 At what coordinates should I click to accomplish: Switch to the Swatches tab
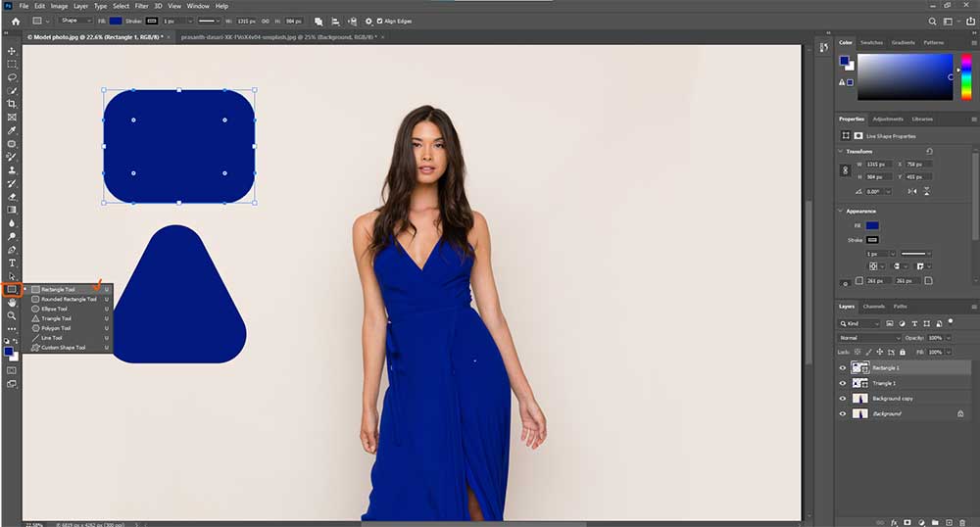click(871, 42)
